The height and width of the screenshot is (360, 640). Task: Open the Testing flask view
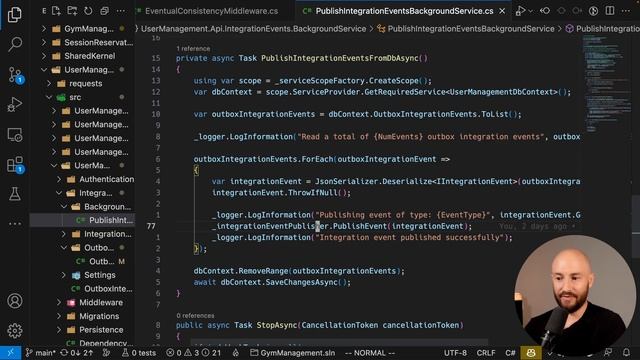coord(15,194)
